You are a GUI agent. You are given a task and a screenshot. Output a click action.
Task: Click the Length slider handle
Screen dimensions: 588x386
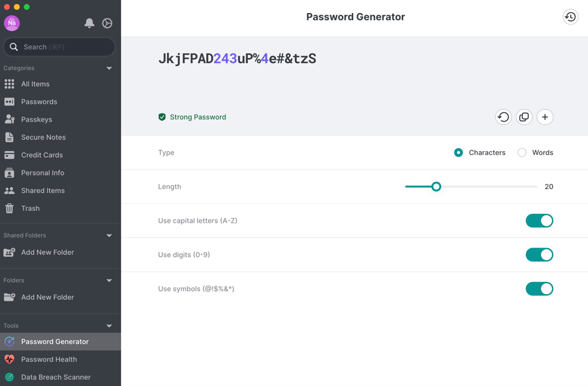pos(436,187)
